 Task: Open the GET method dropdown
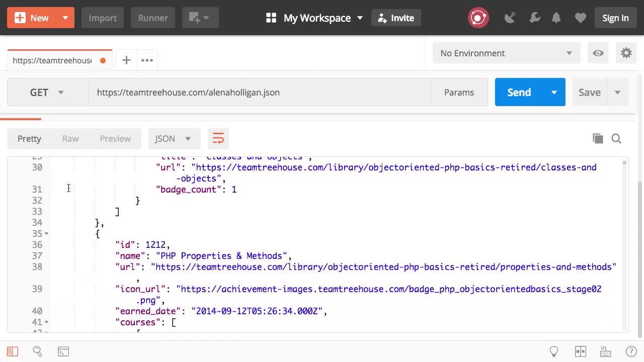[x=47, y=93]
